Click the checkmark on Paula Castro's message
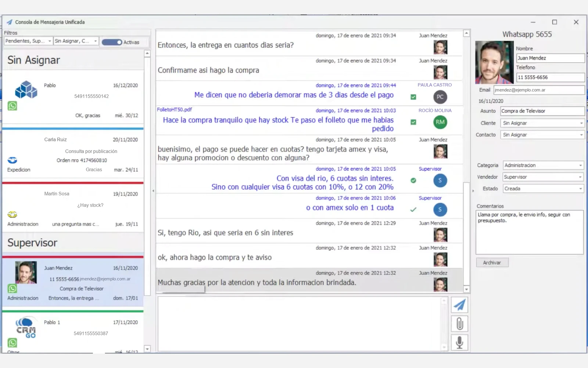Screen dimensions: 588x368 click(x=413, y=97)
